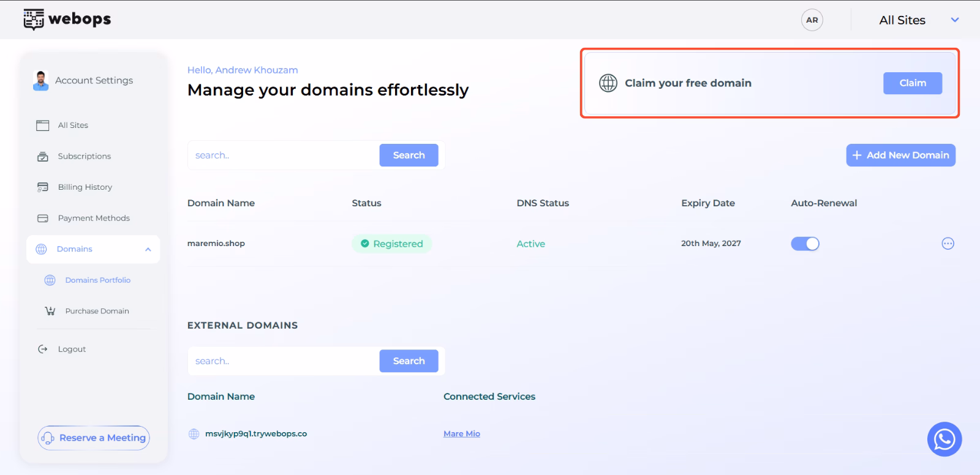Focus the external domains search field
Viewport: 980px width, 475px height.
pos(284,361)
